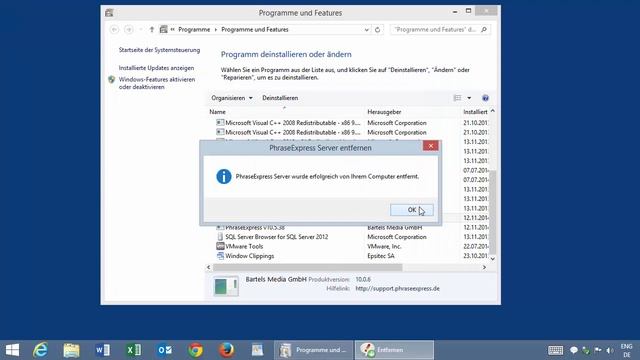The width and height of the screenshot is (640, 360).
Task: Switch input language ENG DE indicator
Action: 627,350
